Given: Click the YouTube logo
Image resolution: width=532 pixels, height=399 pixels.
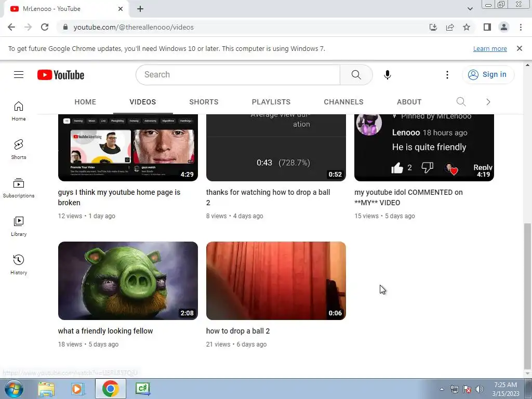Looking at the screenshot, I should (61, 75).
